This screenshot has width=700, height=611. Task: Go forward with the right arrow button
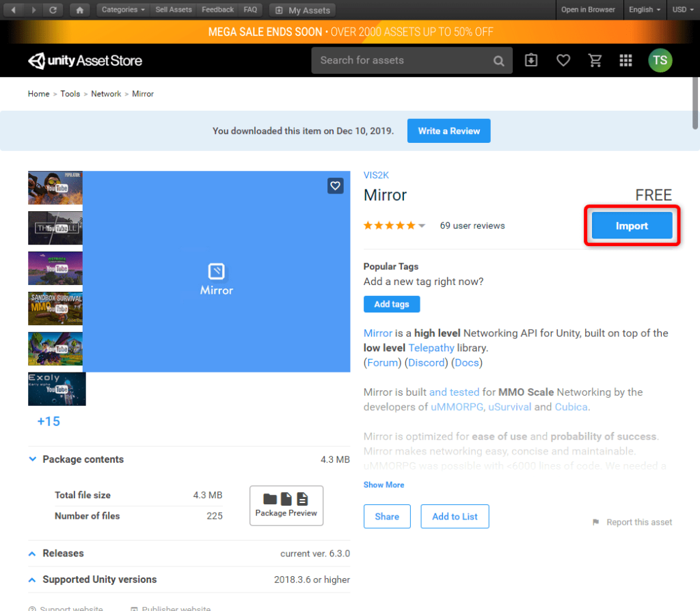point(33,10)
